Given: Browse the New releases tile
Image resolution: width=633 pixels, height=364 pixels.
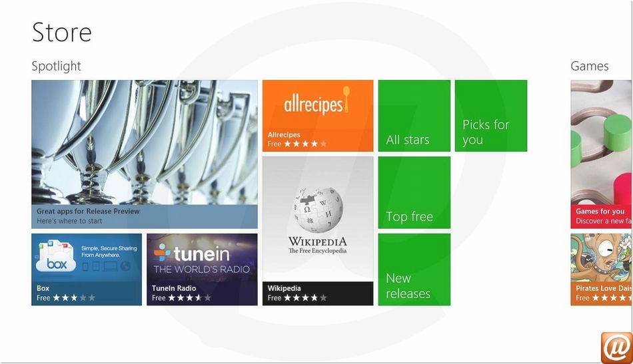Looking at the screenshot, I should point(414,270).
